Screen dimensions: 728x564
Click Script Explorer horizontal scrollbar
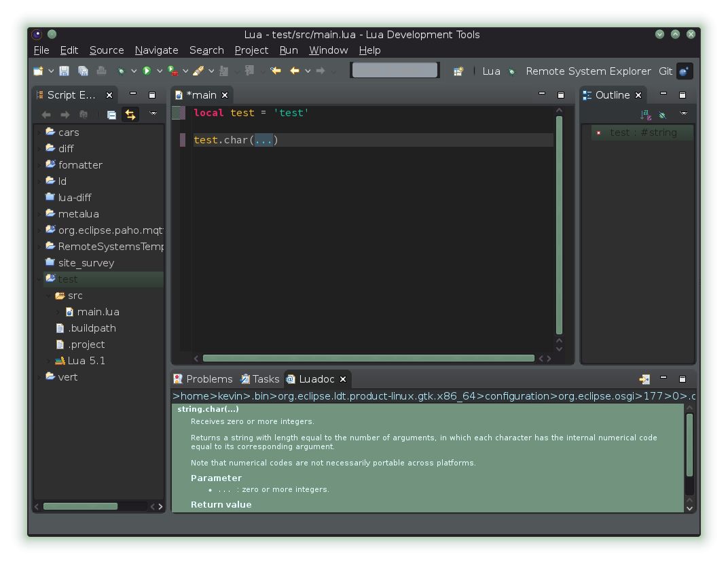coord(80,506)
